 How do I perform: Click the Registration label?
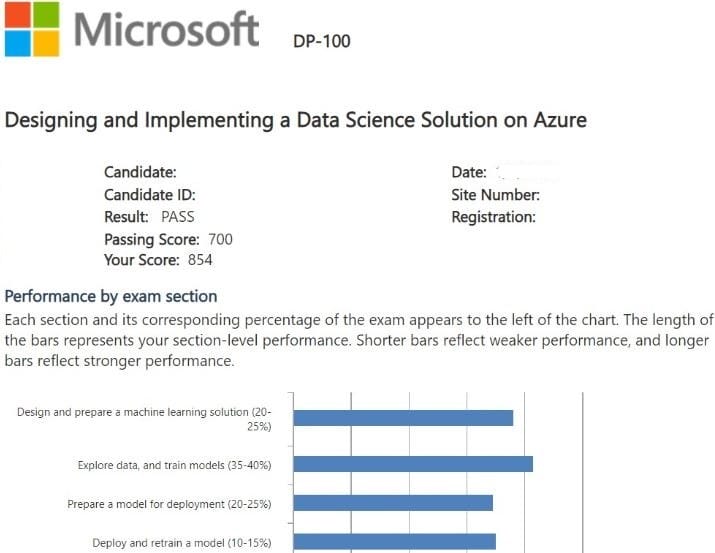point(493,217)
